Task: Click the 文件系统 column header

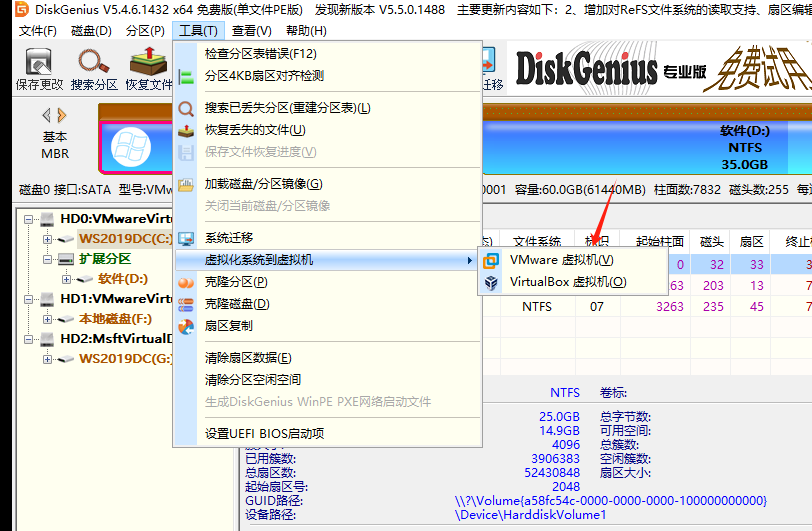Action: (x=537, y=242)
